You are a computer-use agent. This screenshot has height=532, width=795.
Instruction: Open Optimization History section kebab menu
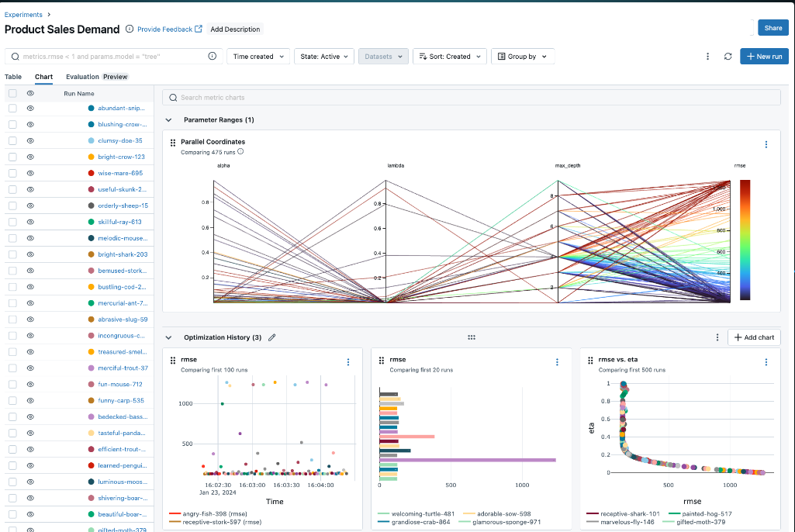coord(717,337)
